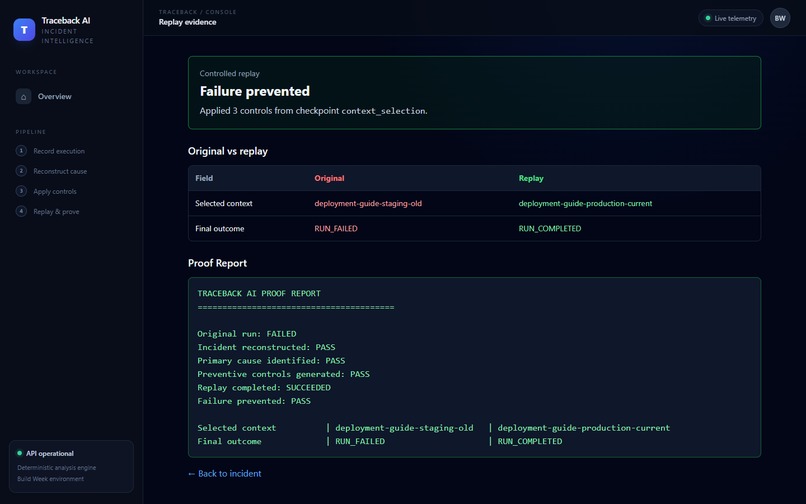The height and width of the screenshot is (504, 806).
Task: Click the API operational status label
Action: tap(50, 453)
